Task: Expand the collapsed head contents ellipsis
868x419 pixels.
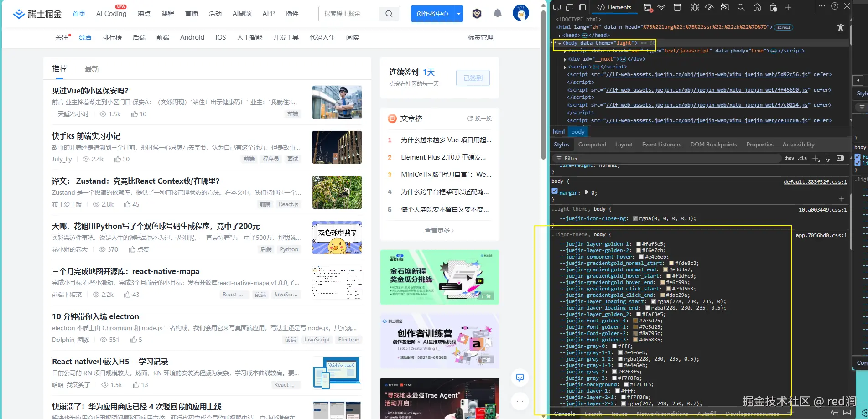Action: point(585,36)
